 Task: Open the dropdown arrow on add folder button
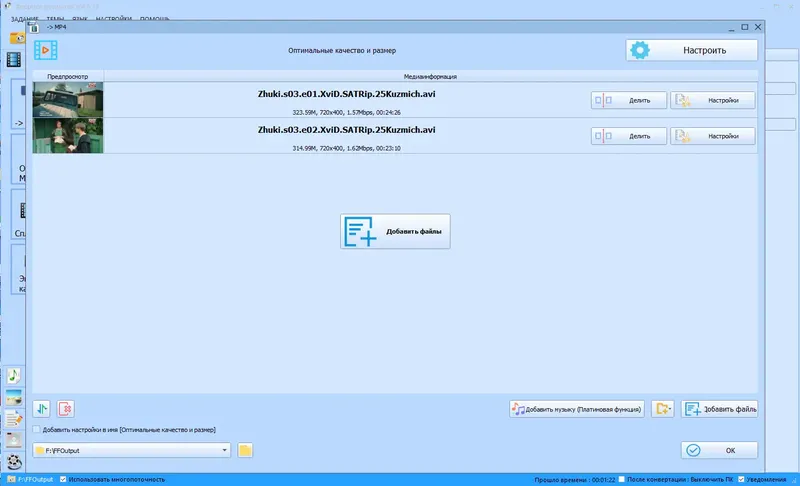[669, 409]
